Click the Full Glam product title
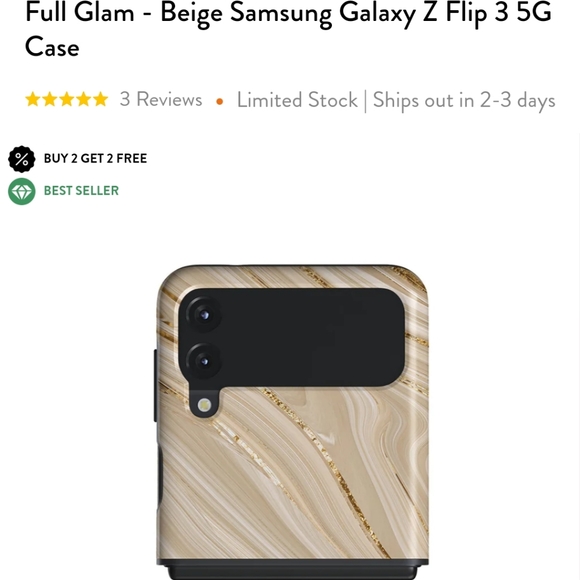 tap(289, 30)
